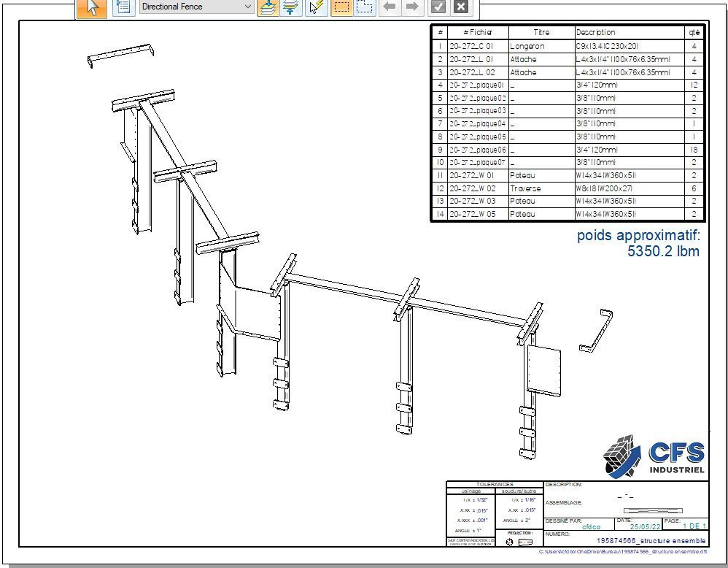Select the "20-272_plaque05" file cell
The width and height of the screenshot is (728, 568).
point(478,137)
